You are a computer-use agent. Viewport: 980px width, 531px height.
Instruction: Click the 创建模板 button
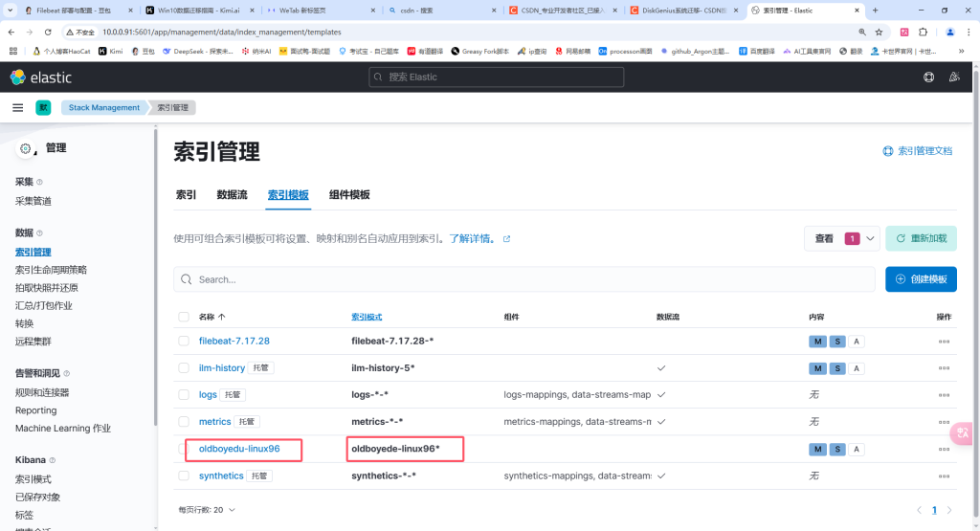(x=921, y=279)
